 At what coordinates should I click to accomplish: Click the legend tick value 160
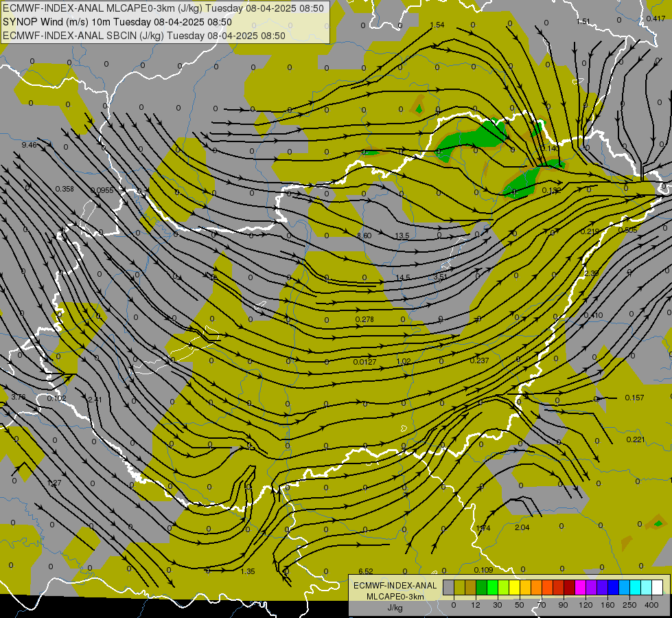pos(607,605)
